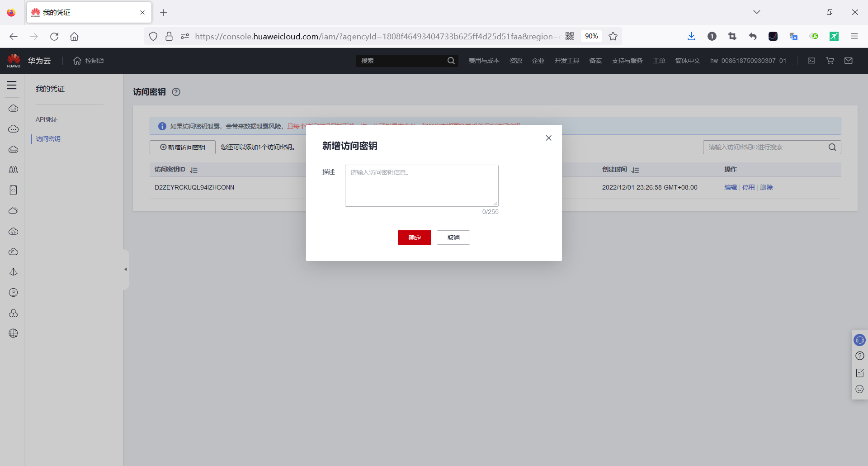The width and height of the screenshot is (868, 466).
Task: Open API凭证 in the left panel
Action: [x=47, y=119]
